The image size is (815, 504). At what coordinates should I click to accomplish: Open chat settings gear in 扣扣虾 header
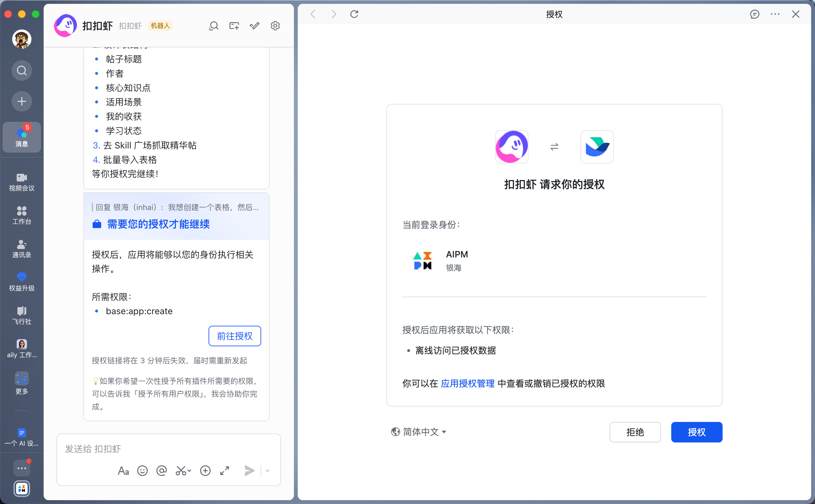tap(275, 26)
